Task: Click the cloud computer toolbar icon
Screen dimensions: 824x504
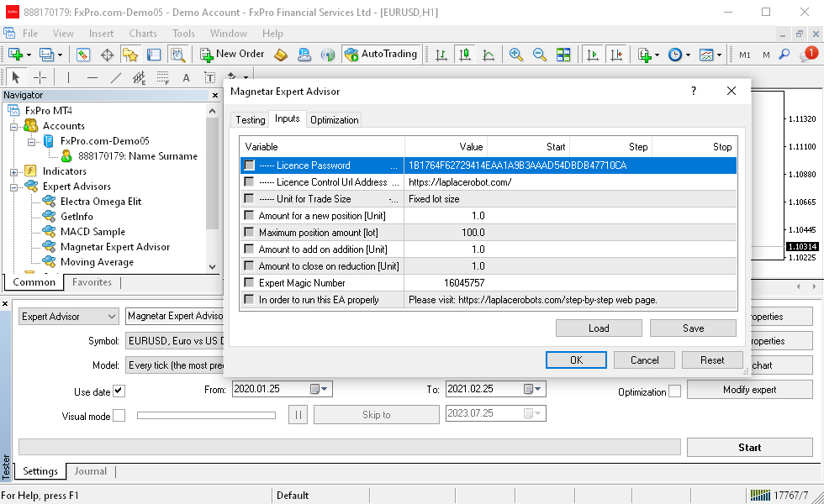Action: pos(304,54)
